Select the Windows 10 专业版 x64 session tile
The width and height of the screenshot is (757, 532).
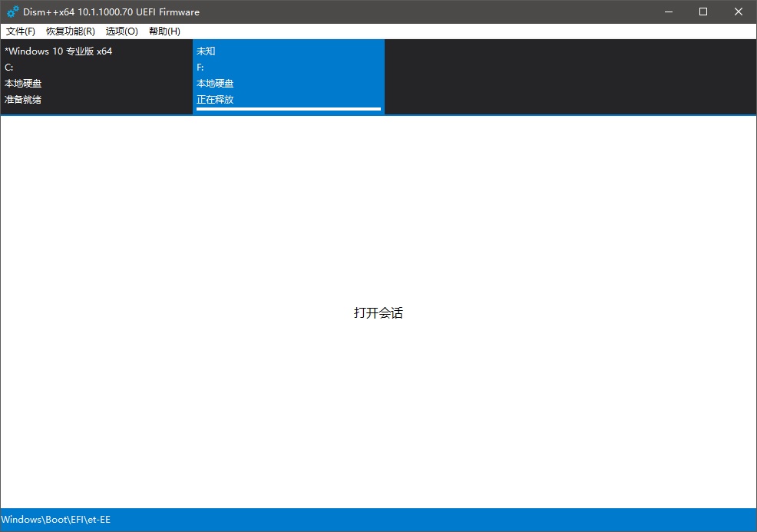click(x=97, y=77)
